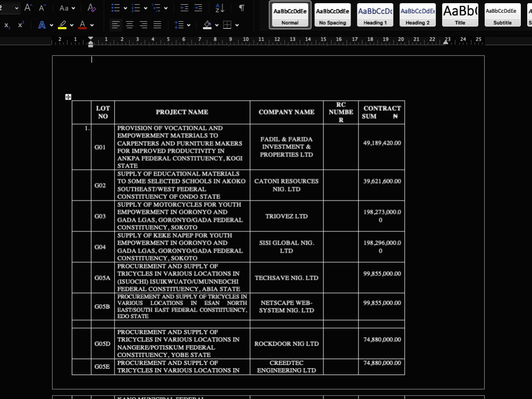The width and height of the screenshot is (532, 399).
Task: Justify the paragraph text
Action: [x=157, y=25]
